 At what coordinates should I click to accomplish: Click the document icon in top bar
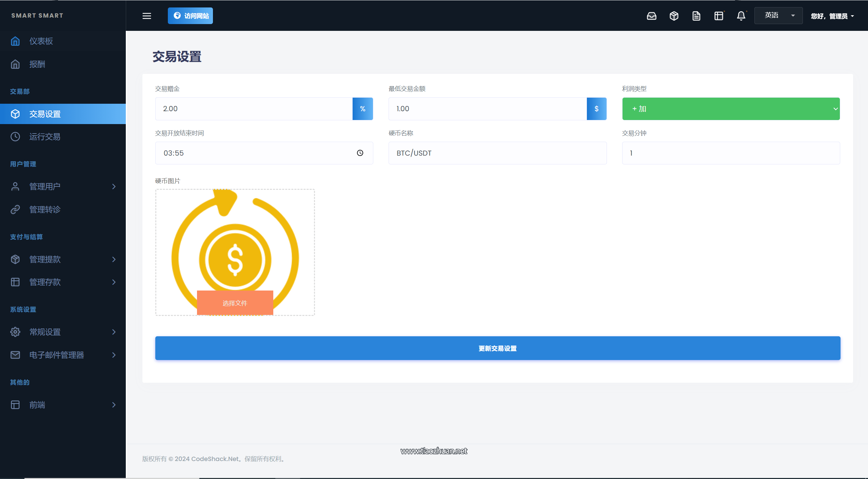(696, 16)
